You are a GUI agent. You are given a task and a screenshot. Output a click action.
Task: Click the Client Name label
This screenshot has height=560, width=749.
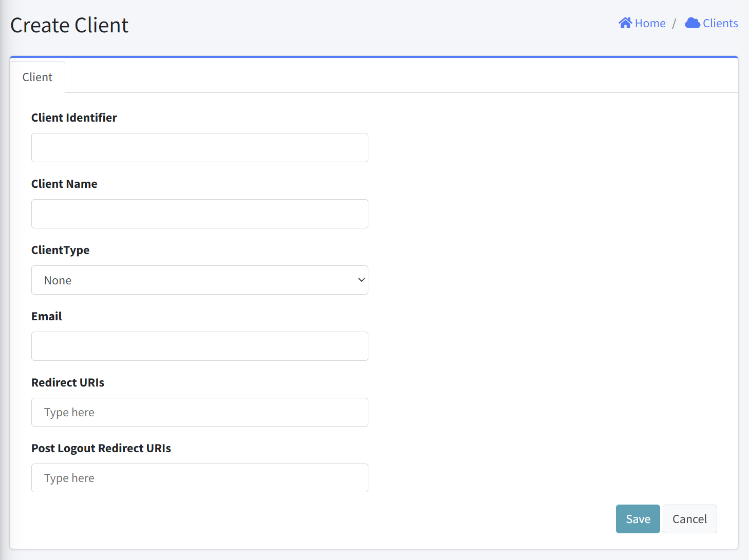[64, 184]
